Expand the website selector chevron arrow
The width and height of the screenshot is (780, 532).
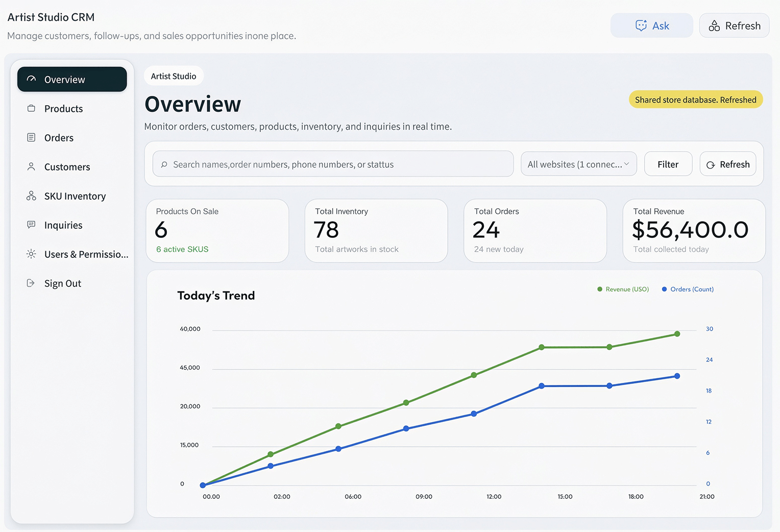click(627, 164)
